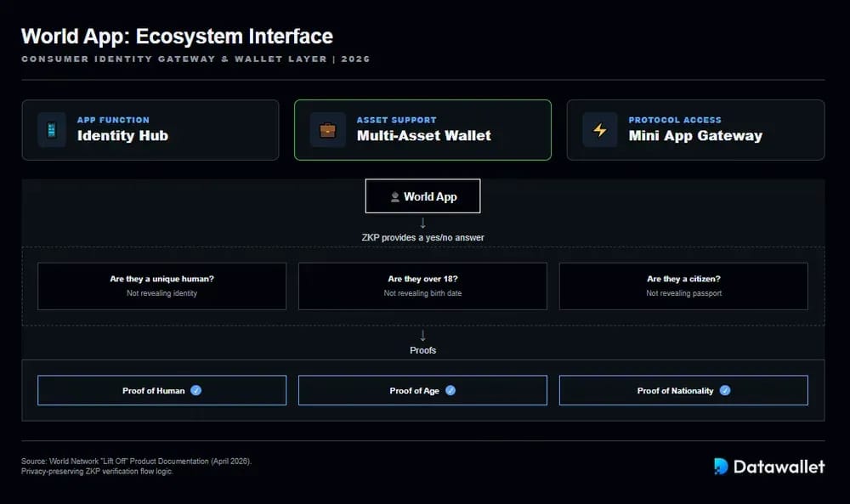Image resolution: width=850 pixels, height=504 pixels.
Task: Click the verified checkmark next to Proof of Age
Action: (450, 390)
